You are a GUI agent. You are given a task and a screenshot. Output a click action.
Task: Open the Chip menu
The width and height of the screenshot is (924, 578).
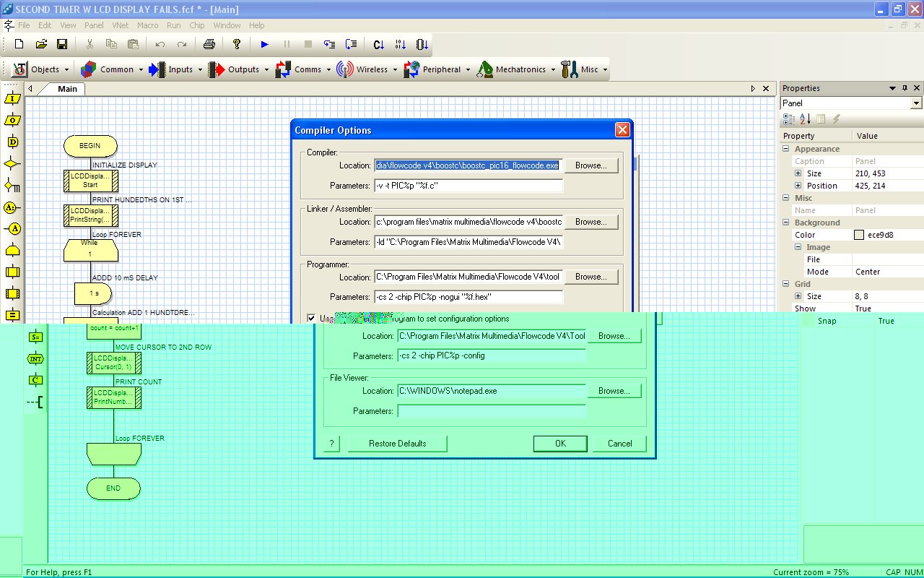(x=197, y=25)
